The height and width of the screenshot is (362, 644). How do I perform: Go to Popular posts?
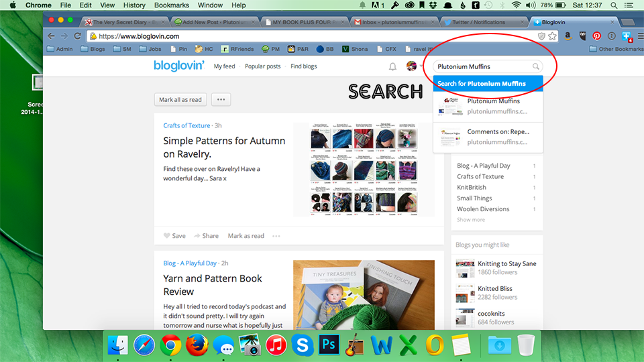pos(262,66)
